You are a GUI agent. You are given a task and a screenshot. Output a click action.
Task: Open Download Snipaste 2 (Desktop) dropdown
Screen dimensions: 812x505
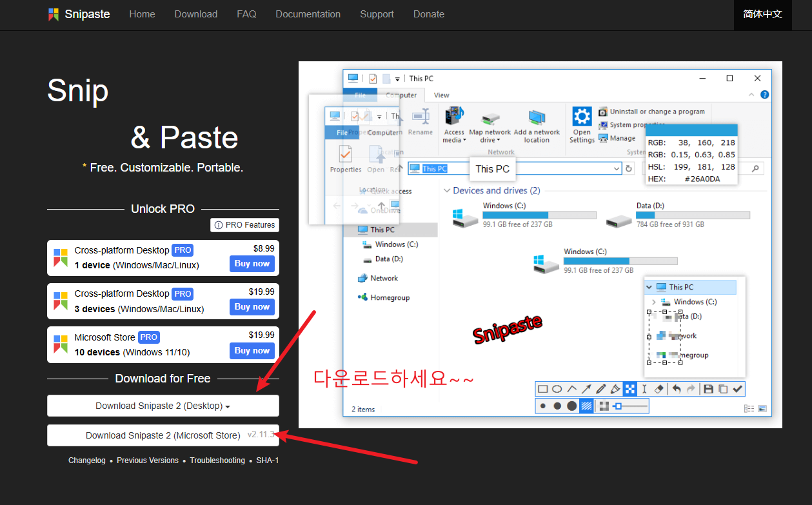[163, 406]
